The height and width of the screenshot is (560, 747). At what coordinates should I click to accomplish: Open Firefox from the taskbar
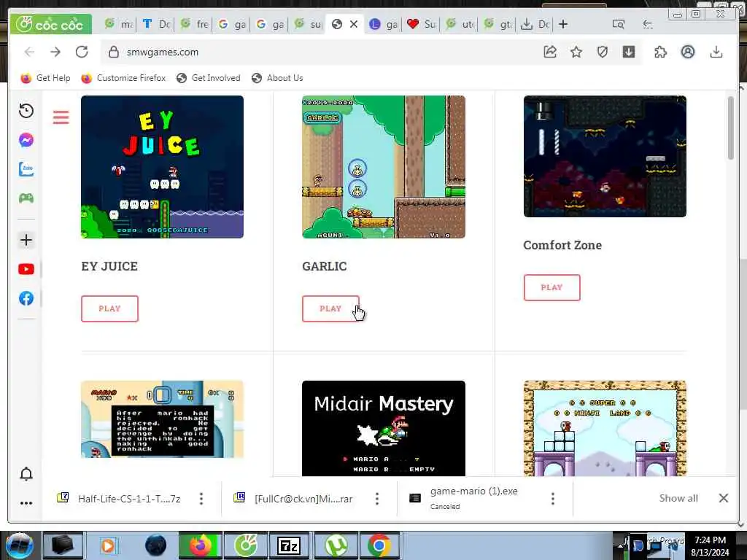click(x=201, y=545)
